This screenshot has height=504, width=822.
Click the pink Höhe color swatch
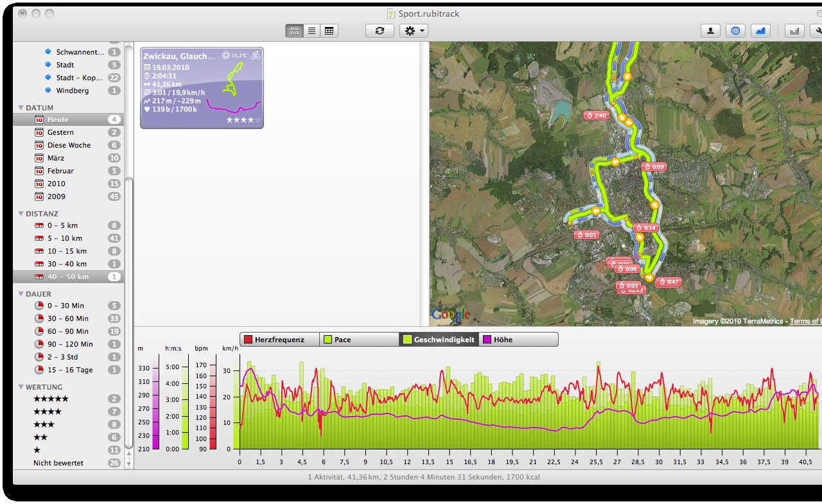click(x=487, y=340)
